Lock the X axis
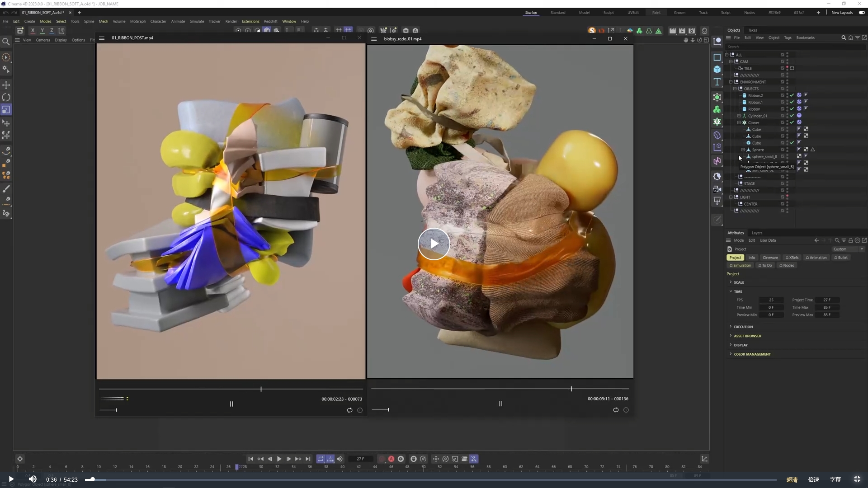 (x=33, y=31)
